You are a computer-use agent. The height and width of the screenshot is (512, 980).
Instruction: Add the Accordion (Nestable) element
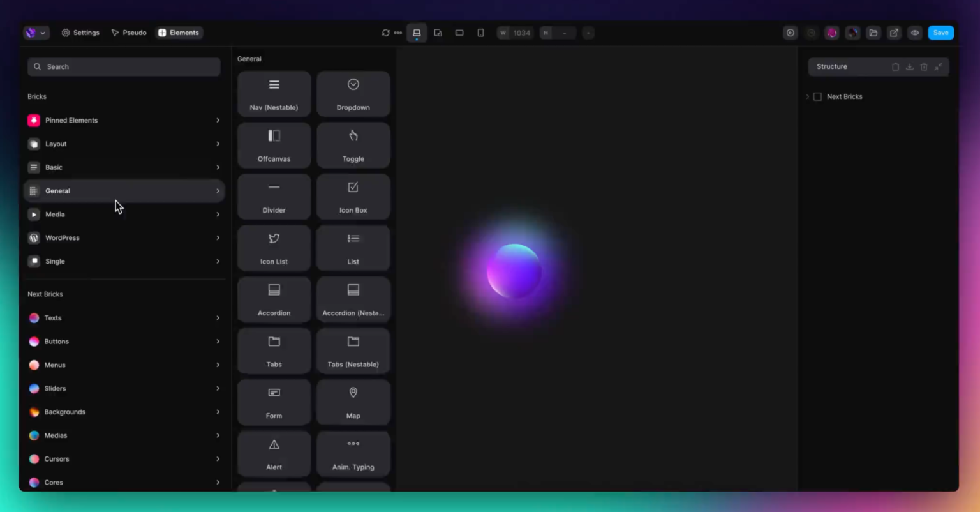[353, 299]
